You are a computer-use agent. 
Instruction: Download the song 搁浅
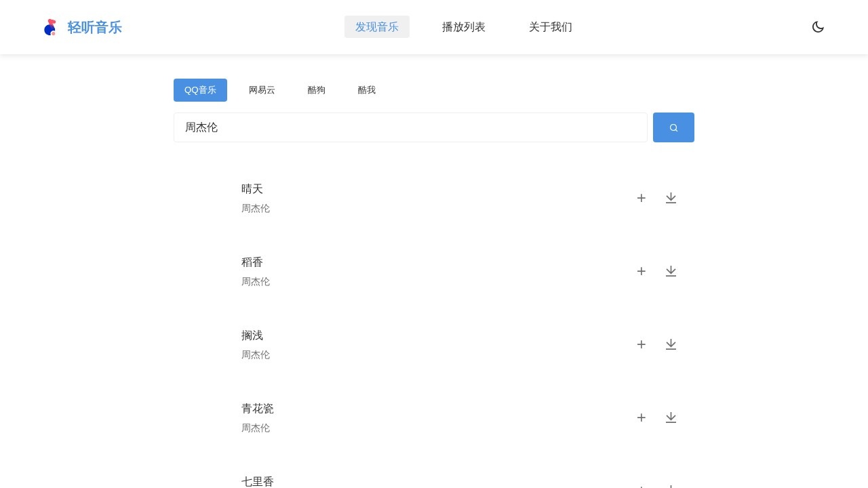click(671, 344)
